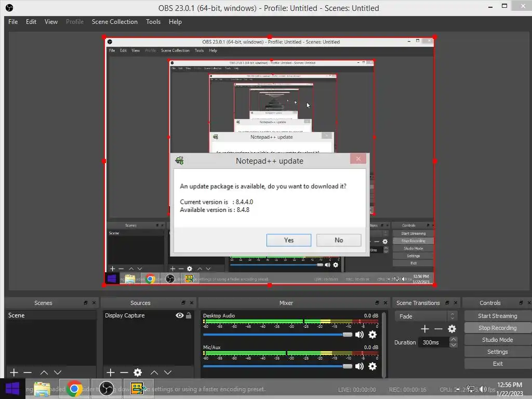This screenshot has width=532, height=399.
Task: Close the Sources panel
Action: click(x=192, y=303)
